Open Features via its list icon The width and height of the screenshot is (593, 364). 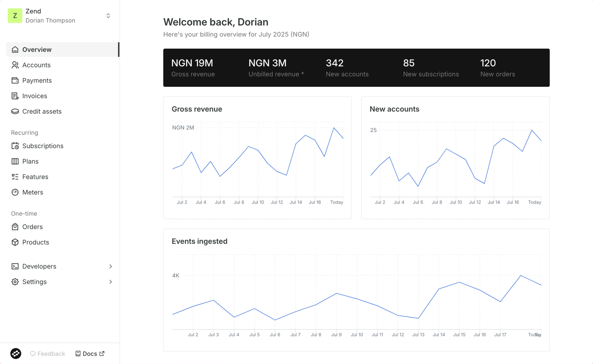(15, 177)
